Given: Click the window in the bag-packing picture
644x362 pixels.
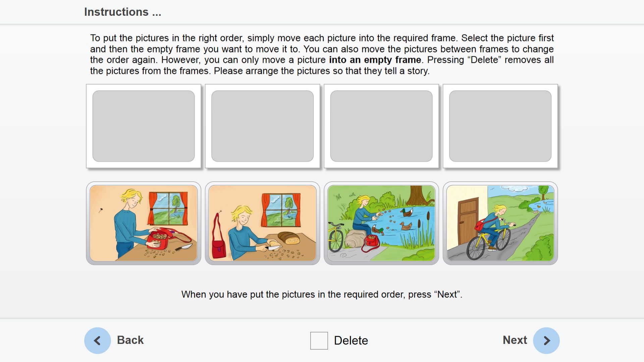Looking at the screenshot, I should [169, 208].
